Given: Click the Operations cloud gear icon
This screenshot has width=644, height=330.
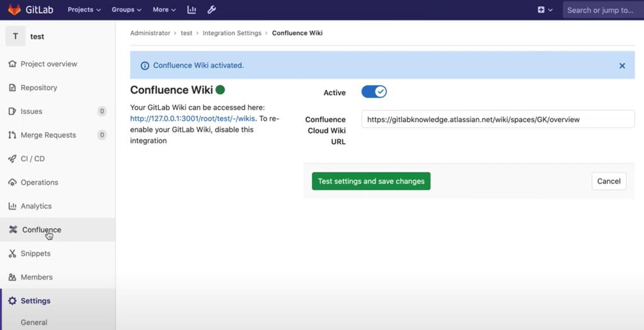Looking at the screenshot, I should 13,182.
